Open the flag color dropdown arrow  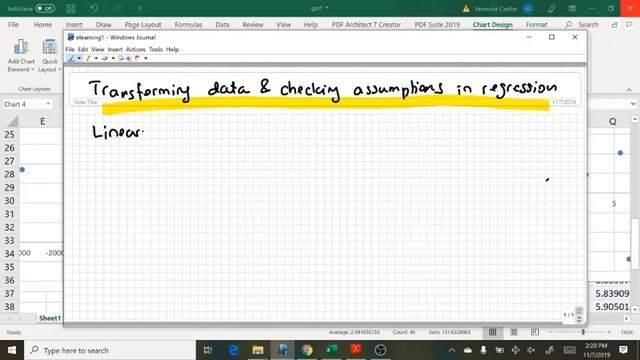[x=146, y=58]
